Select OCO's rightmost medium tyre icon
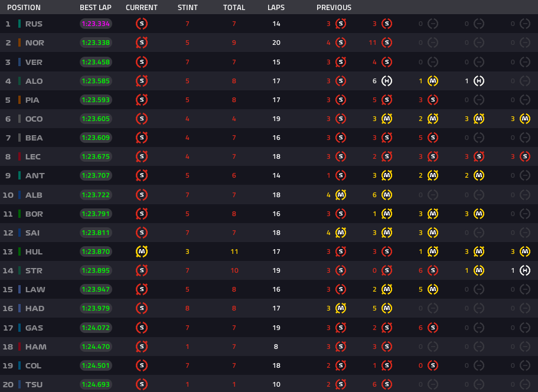The width and height of the screenshot is (538, 392). click(525, 119)
